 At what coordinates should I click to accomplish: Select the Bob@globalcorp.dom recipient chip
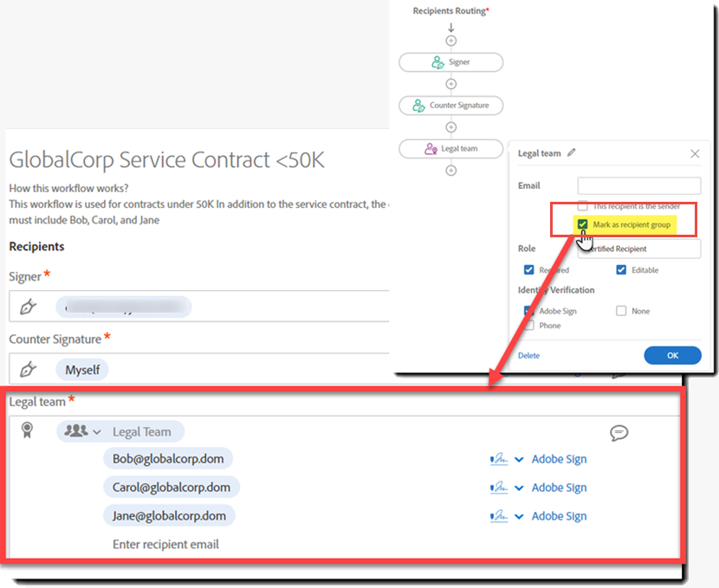pos(168,459)
